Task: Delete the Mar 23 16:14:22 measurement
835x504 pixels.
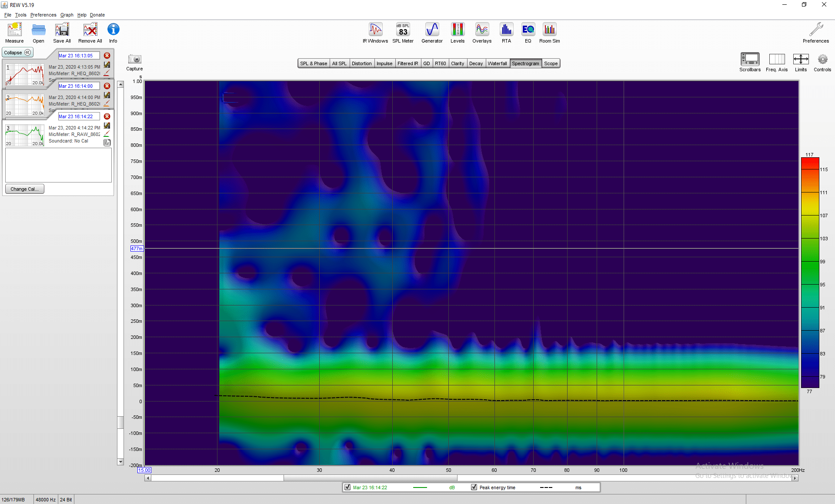Action: pyautogui.click(x=107, y=116)
